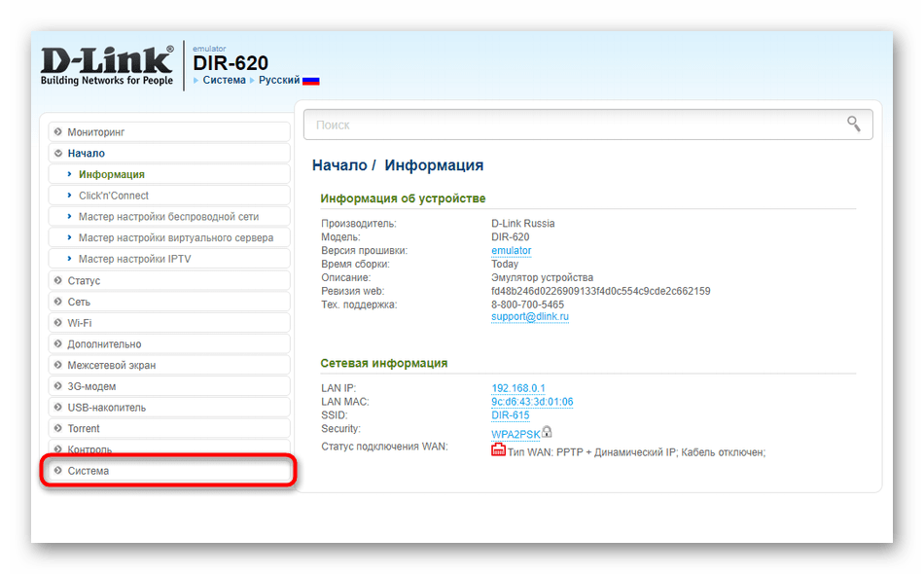Open the Контроль menu section
This screenshot has width=924, height=574.
coord(169,448)
